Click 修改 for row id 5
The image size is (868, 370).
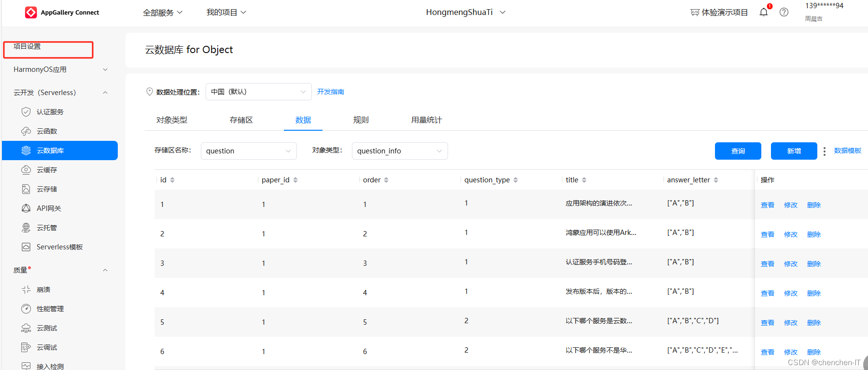(x=791, y=323)
